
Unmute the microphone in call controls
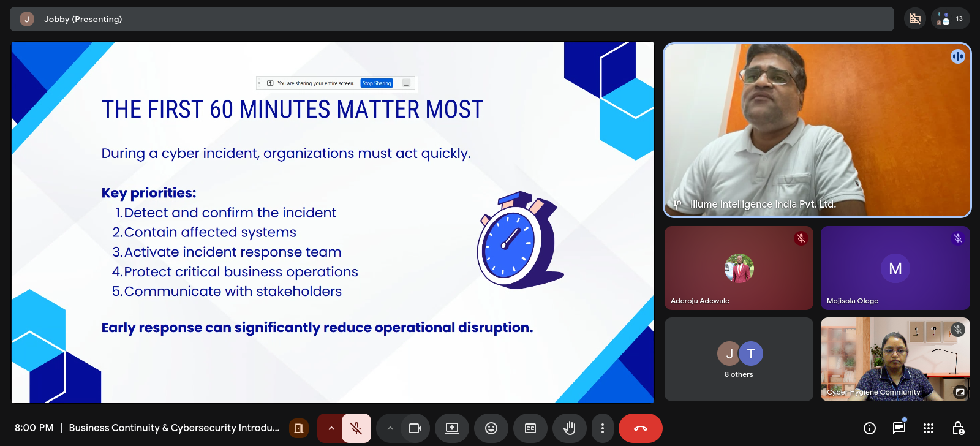(356, 428)
